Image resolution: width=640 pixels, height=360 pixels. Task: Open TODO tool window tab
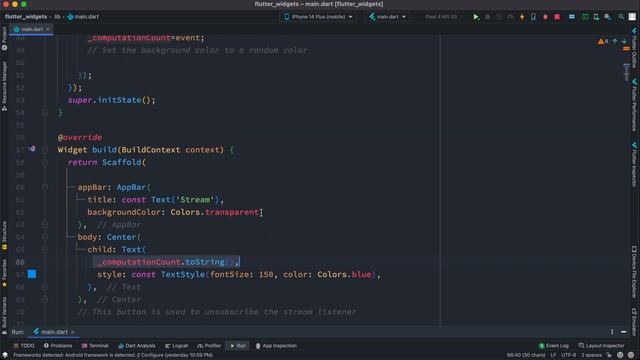click(x=24, y=346)
